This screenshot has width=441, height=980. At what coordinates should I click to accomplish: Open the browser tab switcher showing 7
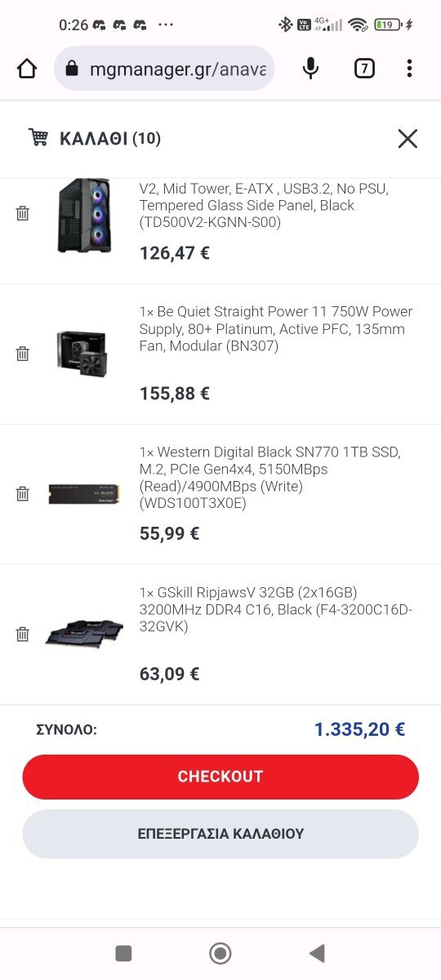click(364, 69)
